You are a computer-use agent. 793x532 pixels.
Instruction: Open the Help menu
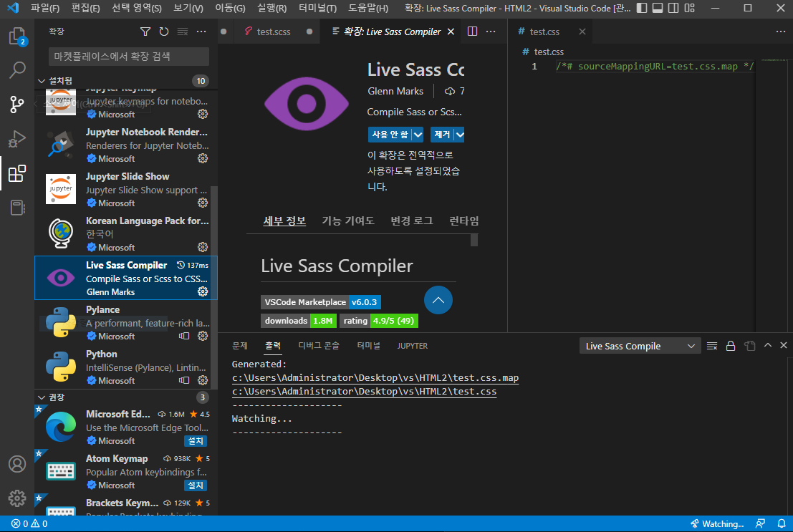point(368,8)
